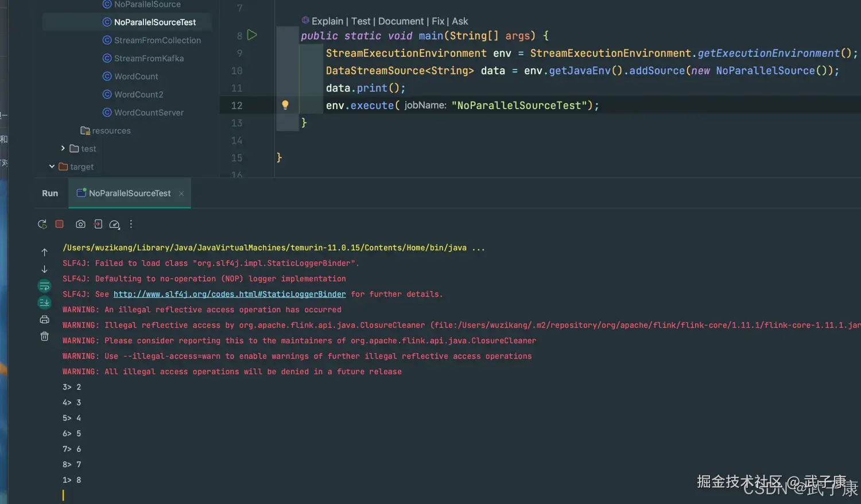The width and height of the screenshot is (861, 504).
Task: Click the "Please consider reporting" warning line
Action: point(300,340)
